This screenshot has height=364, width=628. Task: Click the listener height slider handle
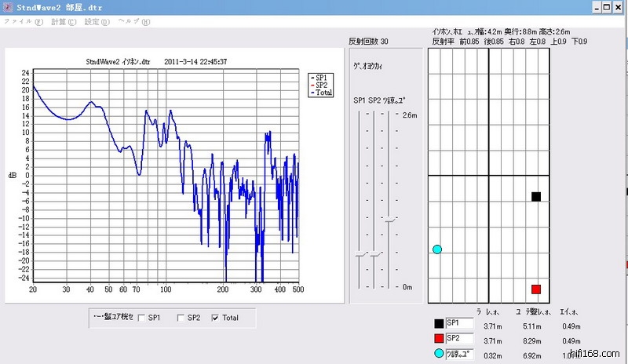pos(389,219)
